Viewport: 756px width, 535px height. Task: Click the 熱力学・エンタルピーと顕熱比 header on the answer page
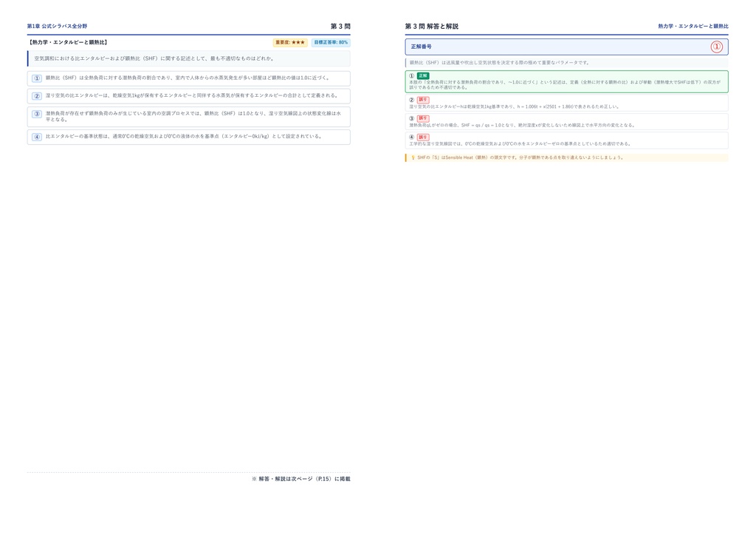click(x=693, y=26)
